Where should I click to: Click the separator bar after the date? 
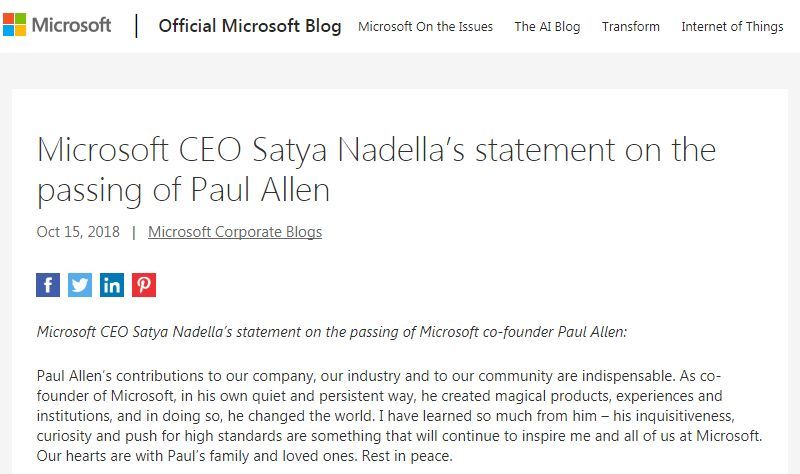point(134,232)
